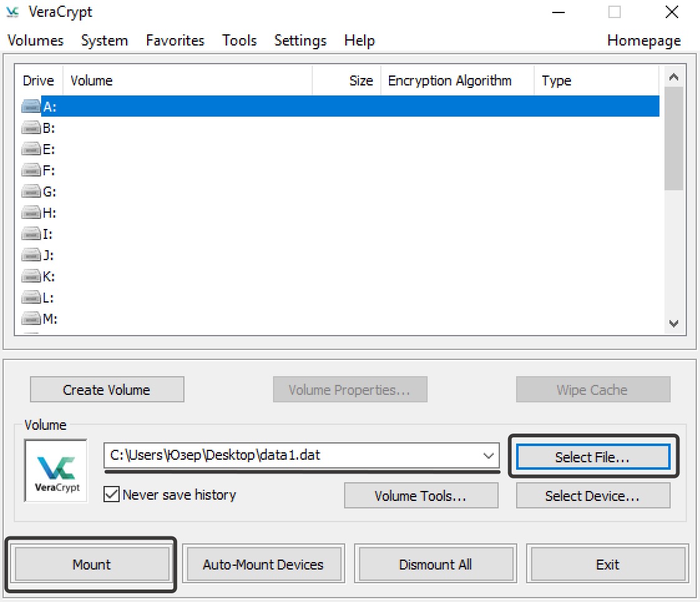Select the "A:" drive label
The image size is (700, 602).
point(49,107)
